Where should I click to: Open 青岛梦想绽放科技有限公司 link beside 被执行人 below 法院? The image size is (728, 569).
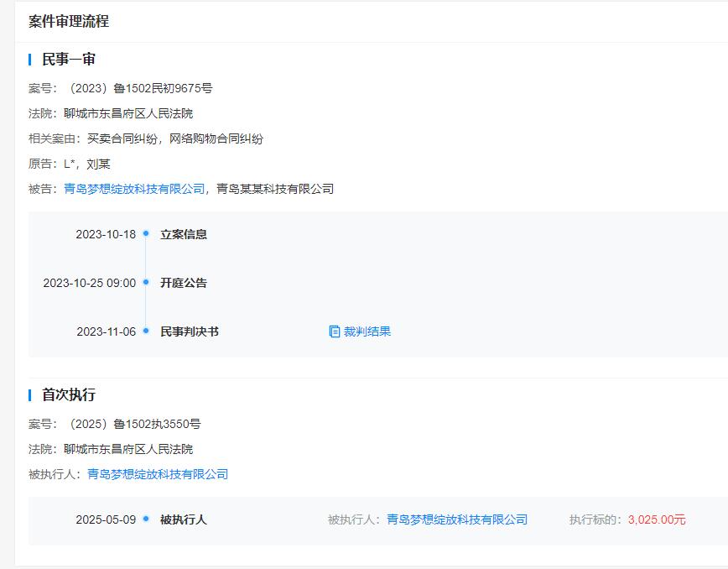click(158, 474)
